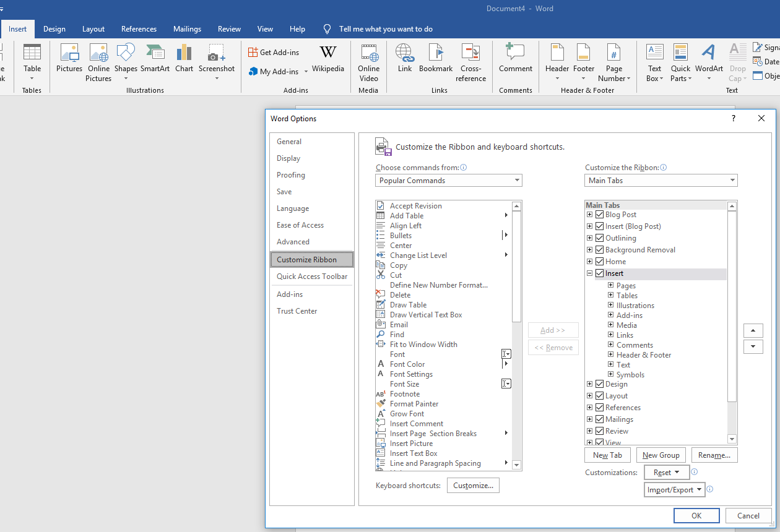Image resolution: width=780 pixels, height=532 pixels.
Task: Toggle the Design tab checkbox
Action: click(599, 384)
